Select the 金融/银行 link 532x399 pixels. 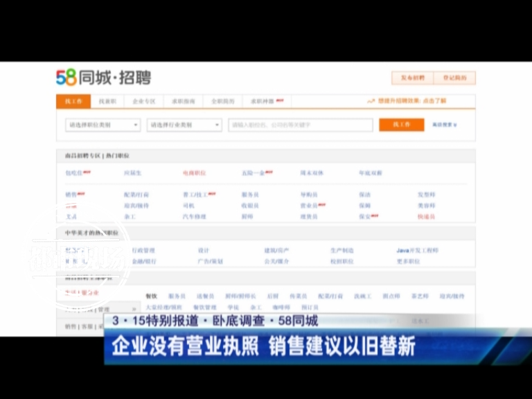pos(144,261)
